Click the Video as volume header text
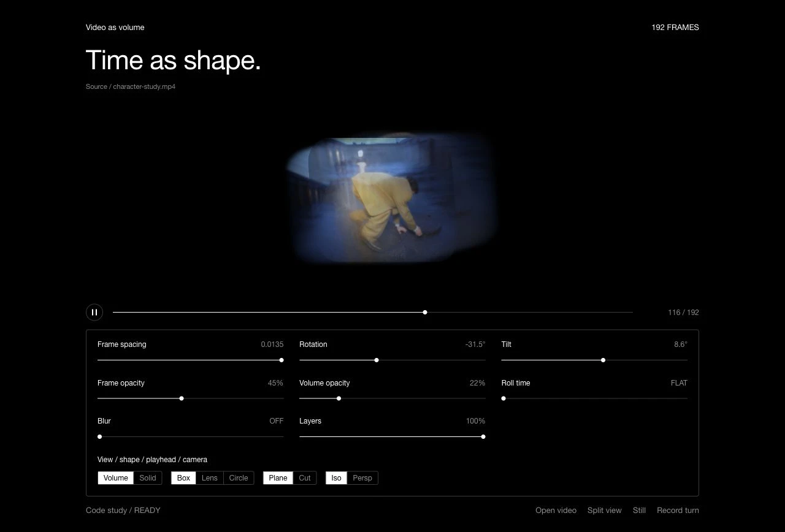 [115, 28]
